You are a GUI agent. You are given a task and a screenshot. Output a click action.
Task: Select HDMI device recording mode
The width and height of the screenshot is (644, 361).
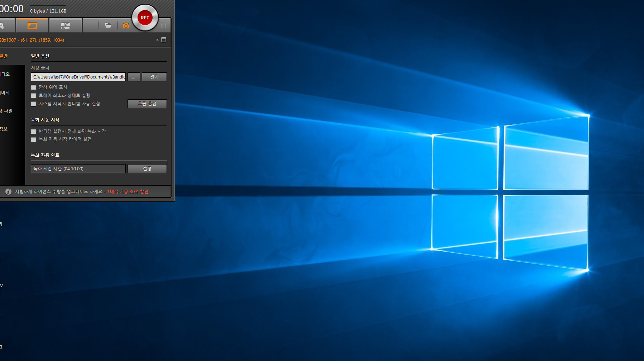point(66,26)
